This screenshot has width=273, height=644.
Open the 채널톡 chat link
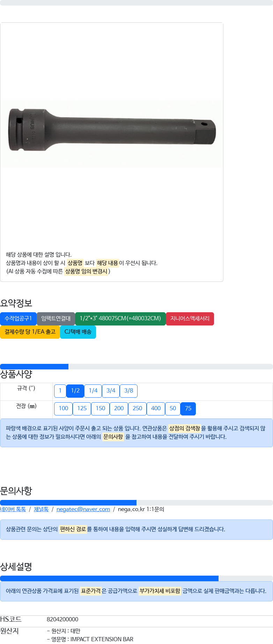[x=41, y=509]
